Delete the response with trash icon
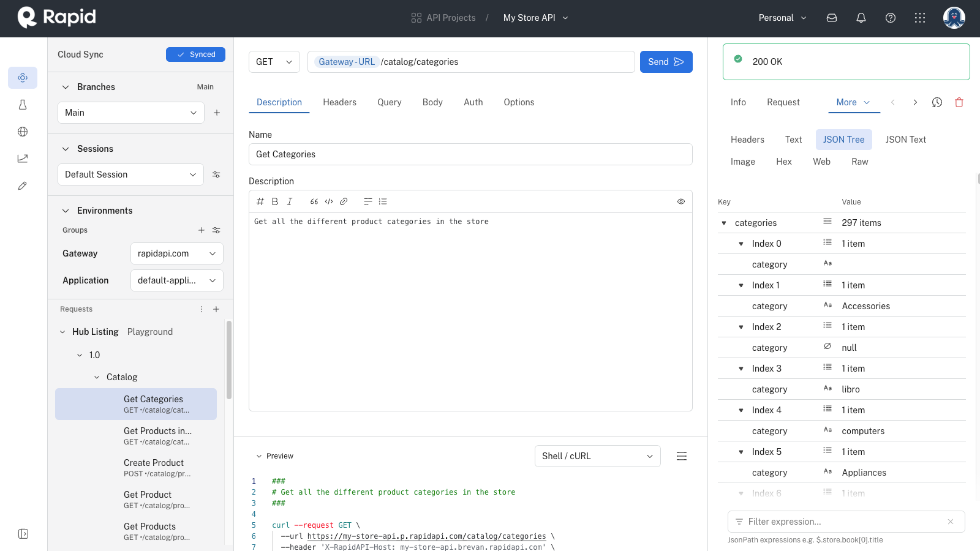980x551 pixels. click(x=959, y=102)
